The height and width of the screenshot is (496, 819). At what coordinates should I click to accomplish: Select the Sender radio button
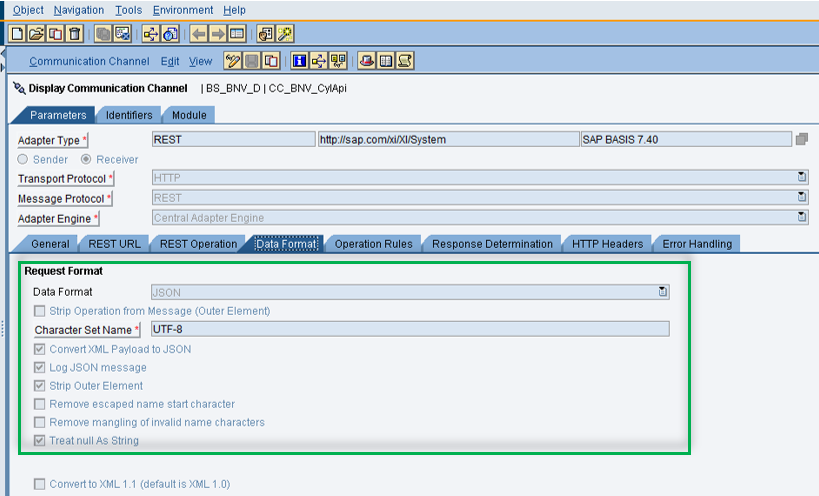22,159
